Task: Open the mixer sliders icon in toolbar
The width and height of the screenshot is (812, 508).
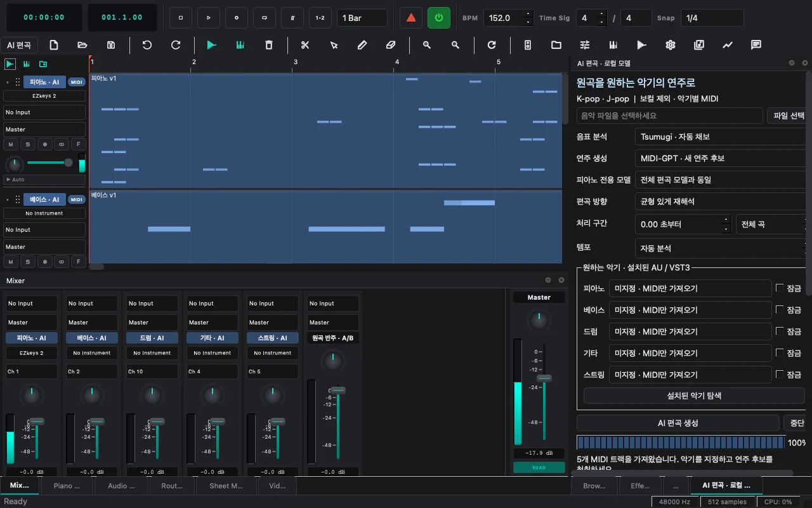Action: [x=585, y=45]
